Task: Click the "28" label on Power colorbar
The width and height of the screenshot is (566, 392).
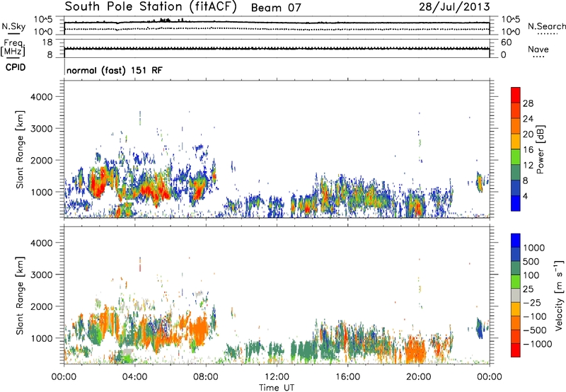Action: pyautogui.click(x=528, y=103)
